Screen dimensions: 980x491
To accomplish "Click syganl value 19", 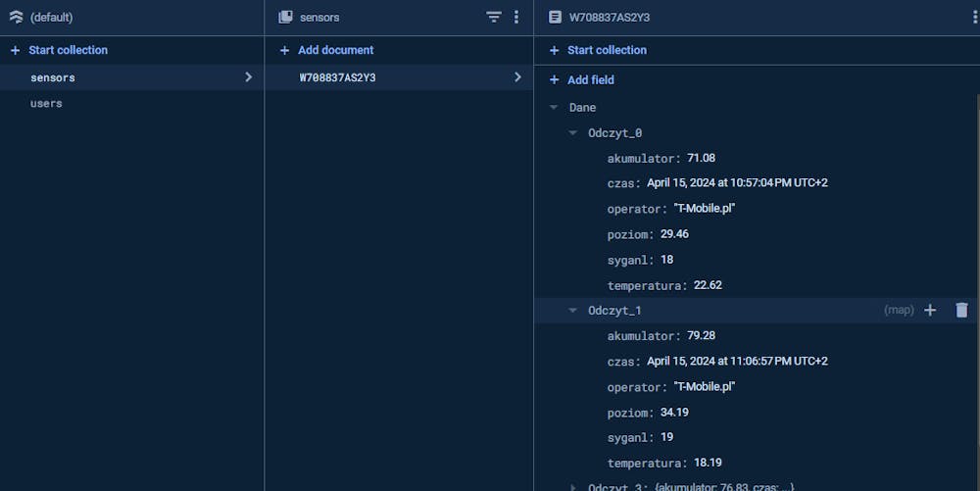I will point(666,437).
